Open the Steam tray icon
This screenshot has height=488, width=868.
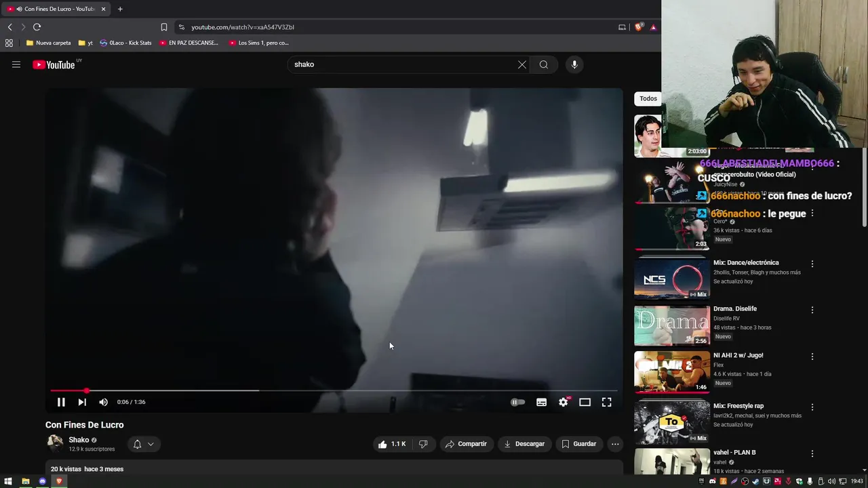pos(755,481)
